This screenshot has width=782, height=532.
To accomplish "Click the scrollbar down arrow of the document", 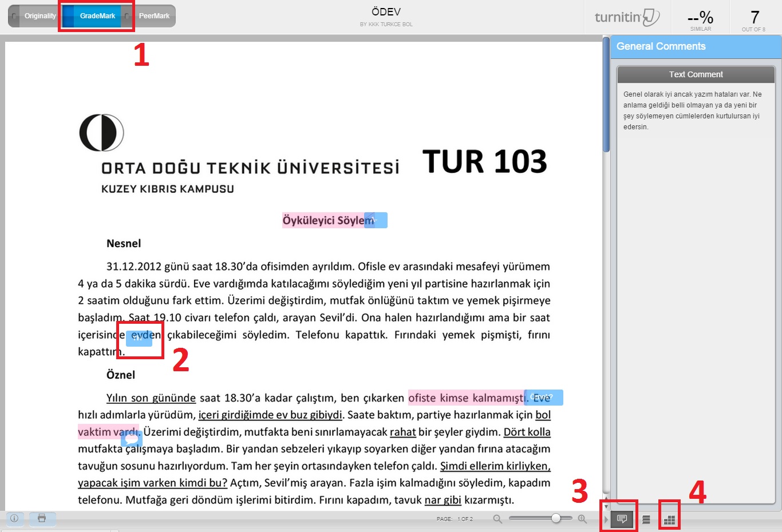I will [606, 506].
